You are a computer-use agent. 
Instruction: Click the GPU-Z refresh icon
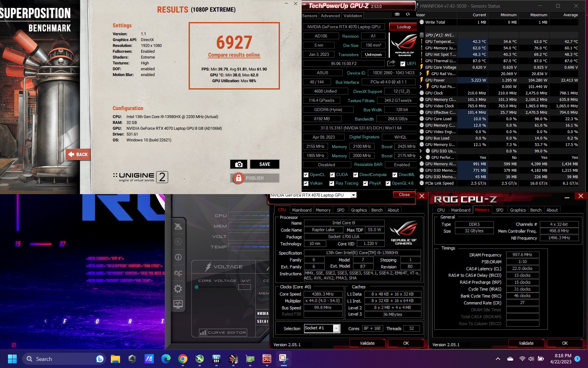pos(408,14)
